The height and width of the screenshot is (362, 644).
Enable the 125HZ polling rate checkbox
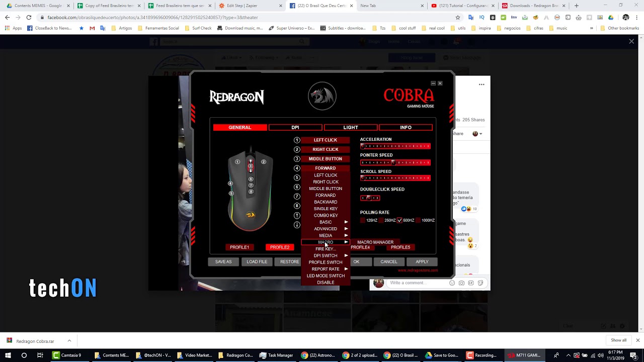click(x=363, y=220)
